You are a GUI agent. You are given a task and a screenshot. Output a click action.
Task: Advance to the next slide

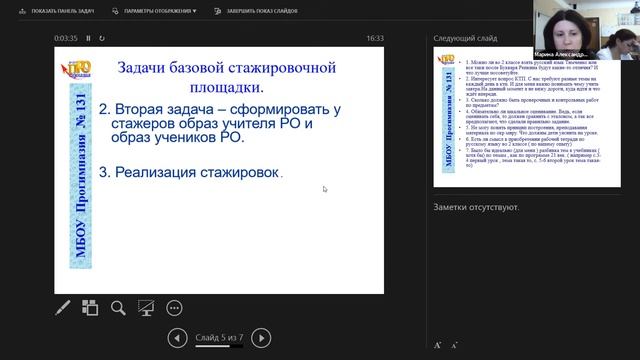[x=261, y=338]
